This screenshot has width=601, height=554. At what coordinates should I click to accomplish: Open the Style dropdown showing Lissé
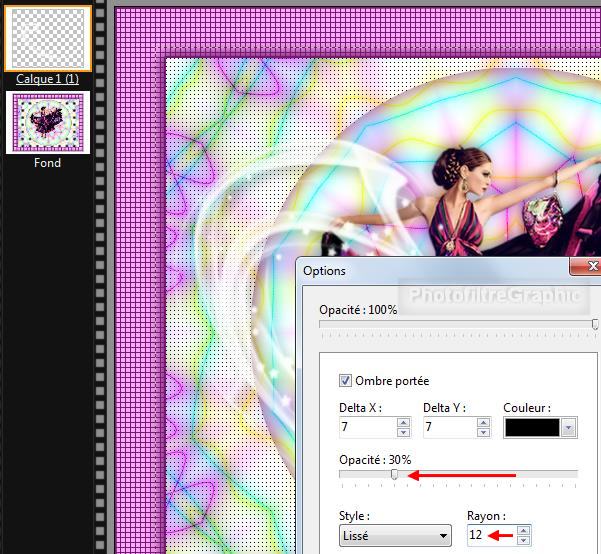pos(395,536)
